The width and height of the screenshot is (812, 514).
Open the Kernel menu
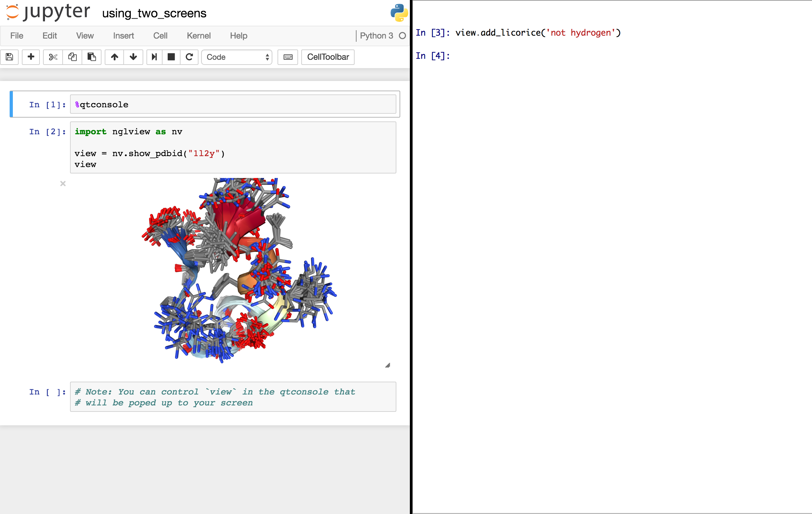click(x=198, y=36)
